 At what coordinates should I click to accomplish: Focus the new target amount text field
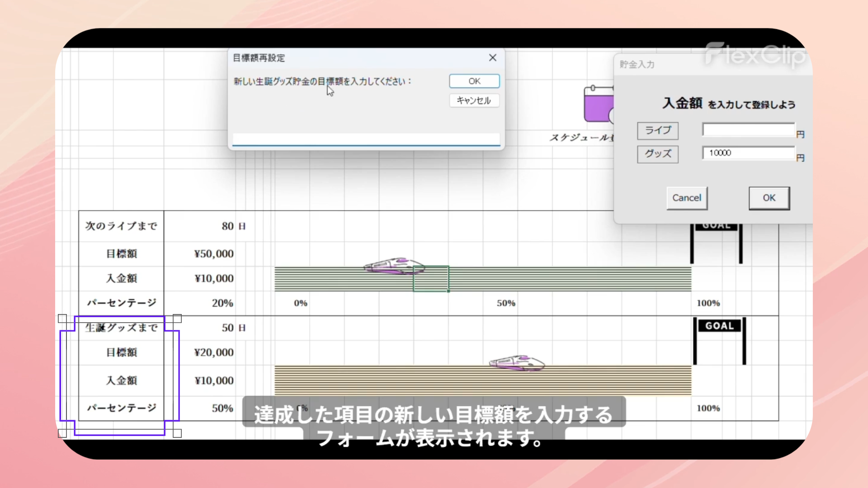(366, 139)
